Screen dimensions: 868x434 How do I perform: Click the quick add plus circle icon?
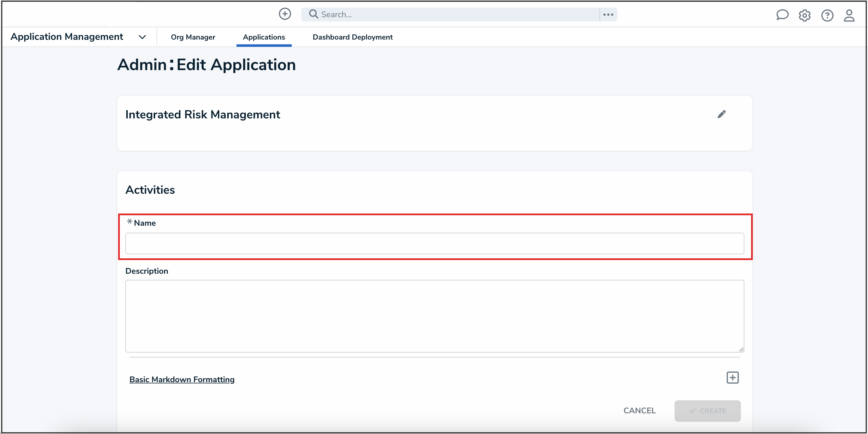tap(285, 14)
